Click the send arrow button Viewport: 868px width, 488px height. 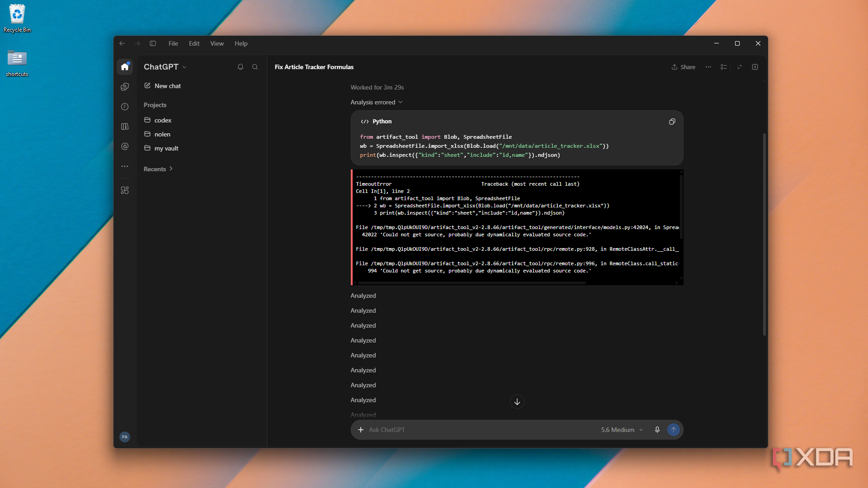coord(674,430)
